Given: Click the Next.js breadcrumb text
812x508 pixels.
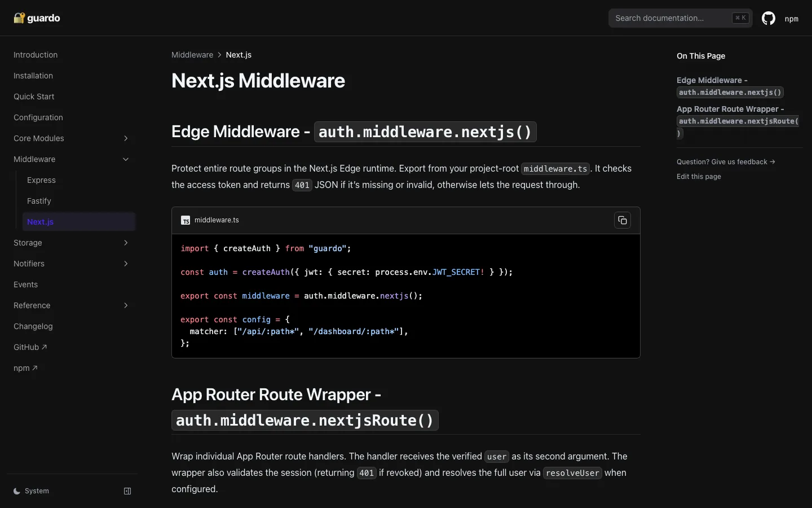Looking at the screenshot, I should pyautogui.click(x=239, y=55).
